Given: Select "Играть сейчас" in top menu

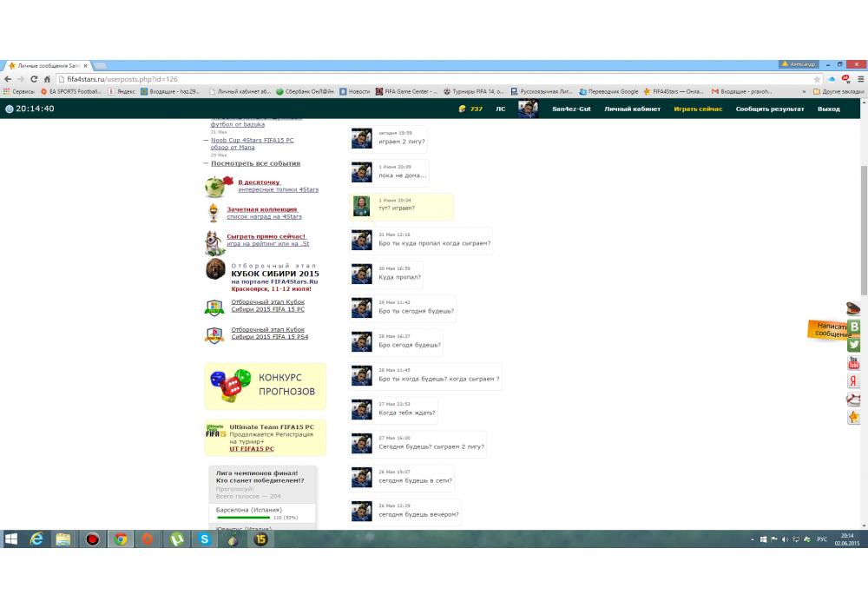Looking at the screenshot, I should [x=698, y=109].
